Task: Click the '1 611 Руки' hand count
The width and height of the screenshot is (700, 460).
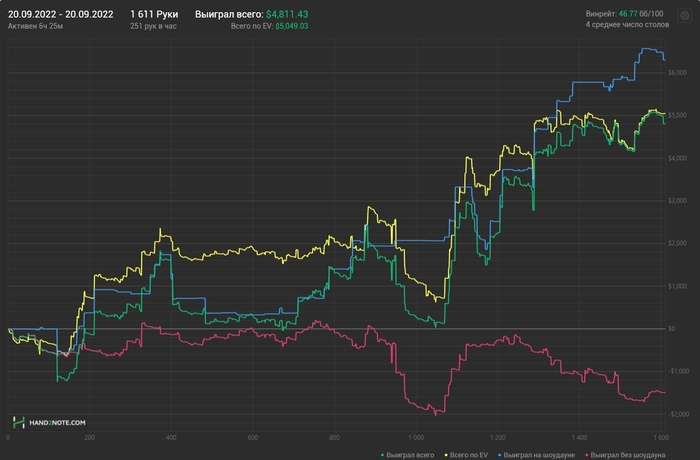Action: coord(154,14)
